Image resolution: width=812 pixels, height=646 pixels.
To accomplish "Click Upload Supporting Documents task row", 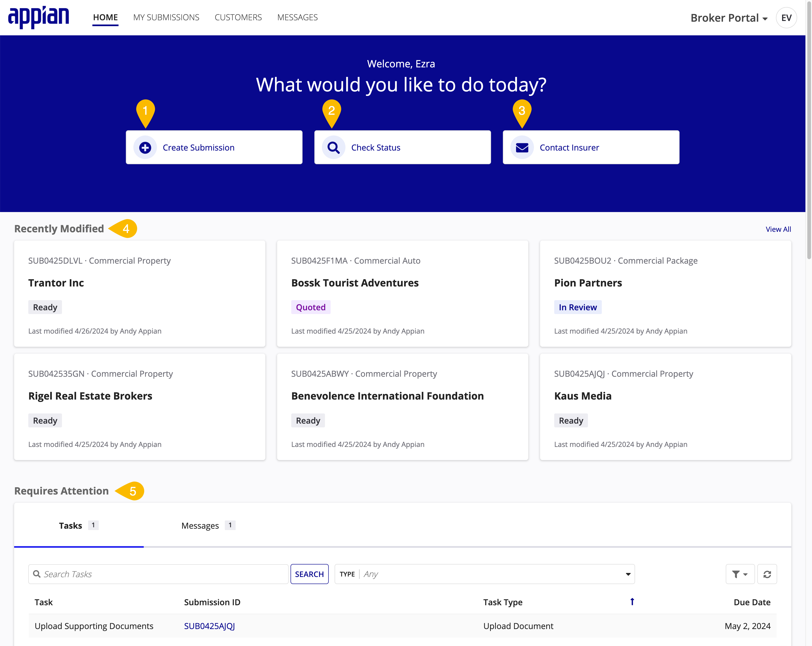I will (403, 626).
